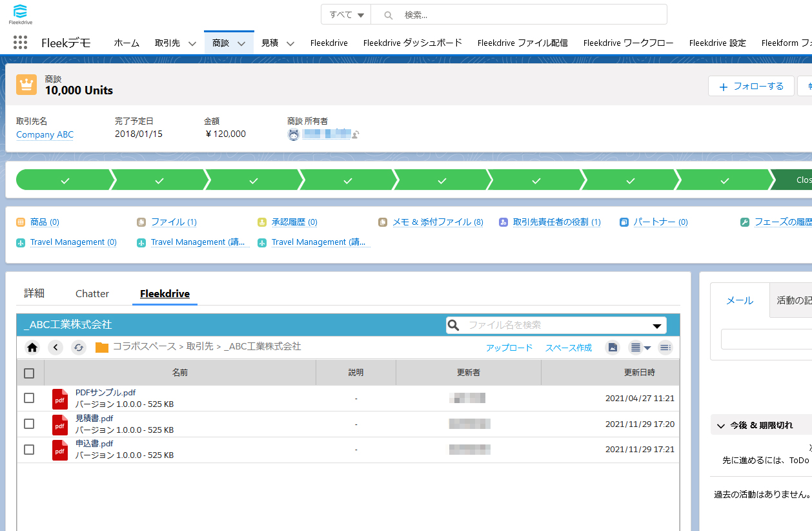812x531 pixels.
Task: Sort files by 名前 column header
Action: click(x=180, y=373)
